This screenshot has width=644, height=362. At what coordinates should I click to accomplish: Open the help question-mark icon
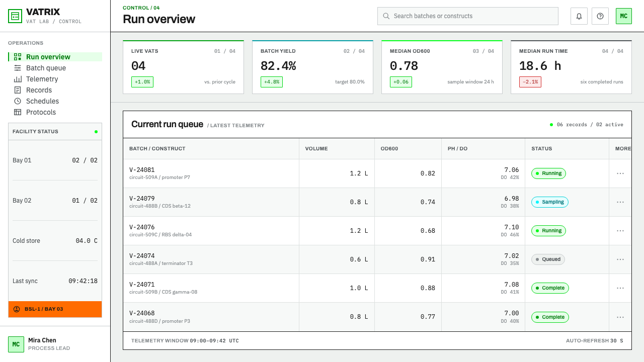click(600, 16)
